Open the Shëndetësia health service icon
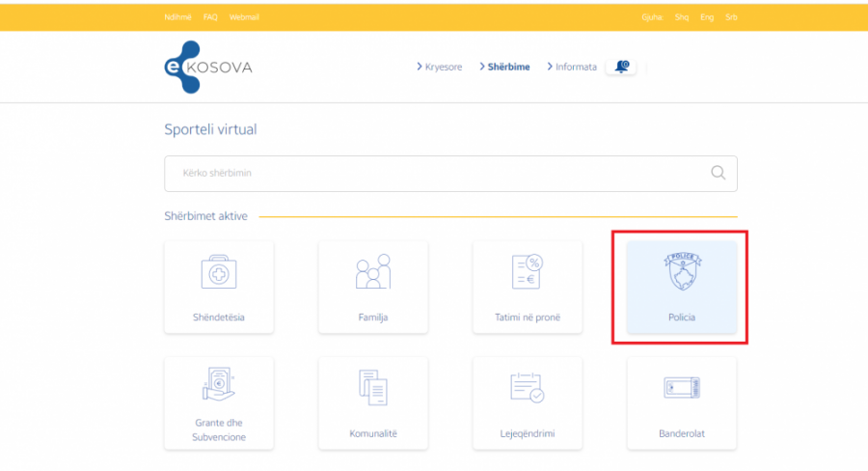 218,273
